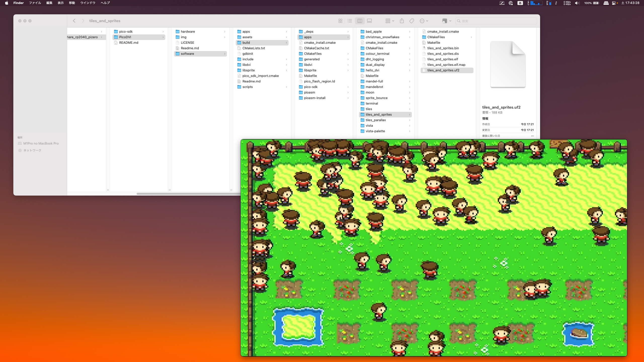Click the horizontal scrollbar in Finder
Image resolution: width=644 pixels, height=362 pixels.
(x=188, y=194)
